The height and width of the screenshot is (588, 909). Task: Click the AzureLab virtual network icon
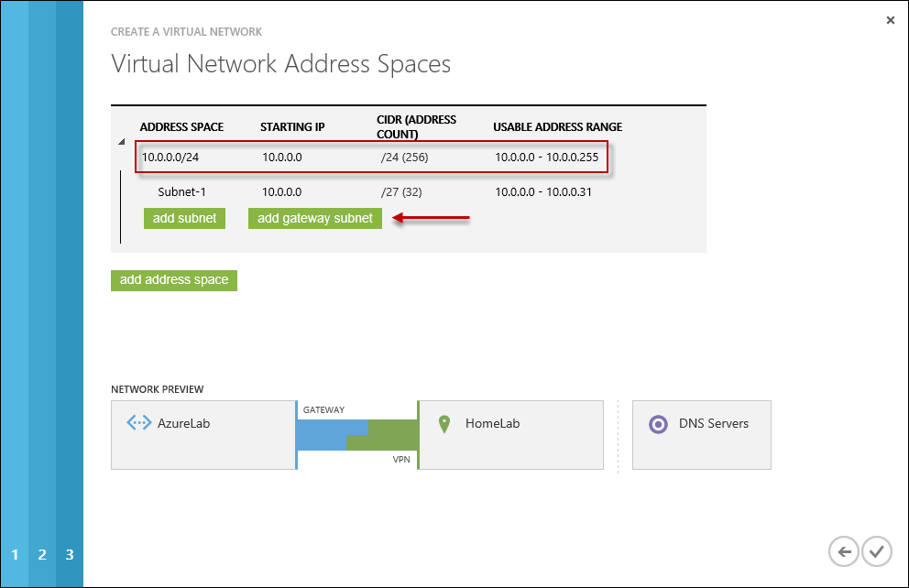coord(138,424)
